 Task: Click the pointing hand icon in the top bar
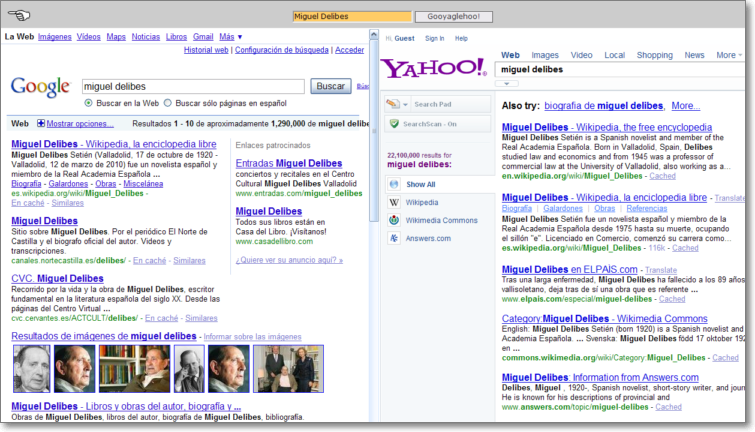[19, 15]
